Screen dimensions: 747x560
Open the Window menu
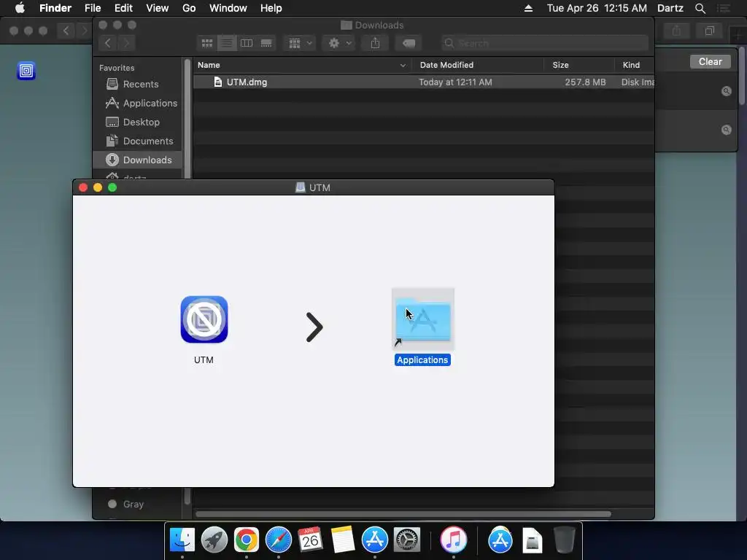click(x=228, y=8)
